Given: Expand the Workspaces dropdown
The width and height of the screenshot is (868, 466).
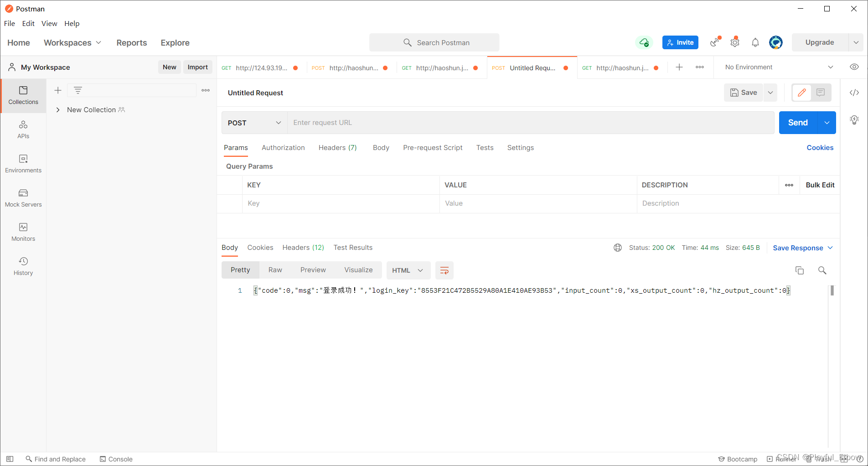Looking at the screenshot, I should [72, 42].
